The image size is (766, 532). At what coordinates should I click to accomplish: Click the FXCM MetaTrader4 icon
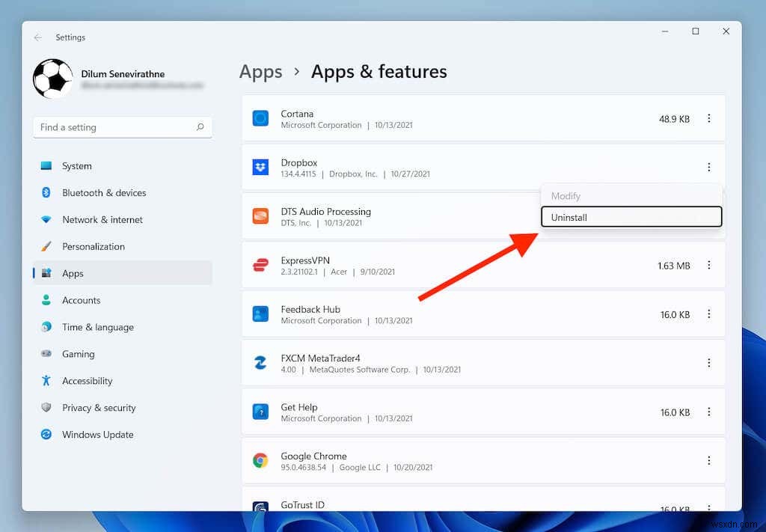(x=260, y=363)
